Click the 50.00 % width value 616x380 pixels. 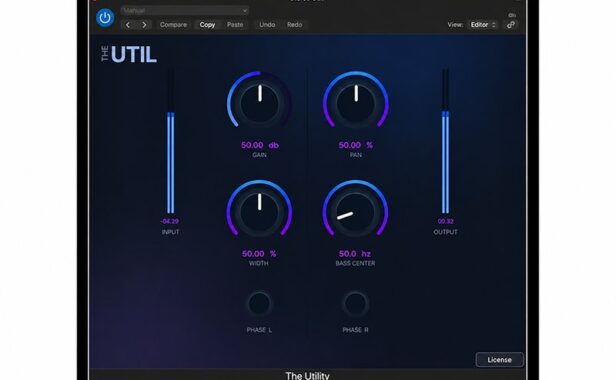click(259, 254)
